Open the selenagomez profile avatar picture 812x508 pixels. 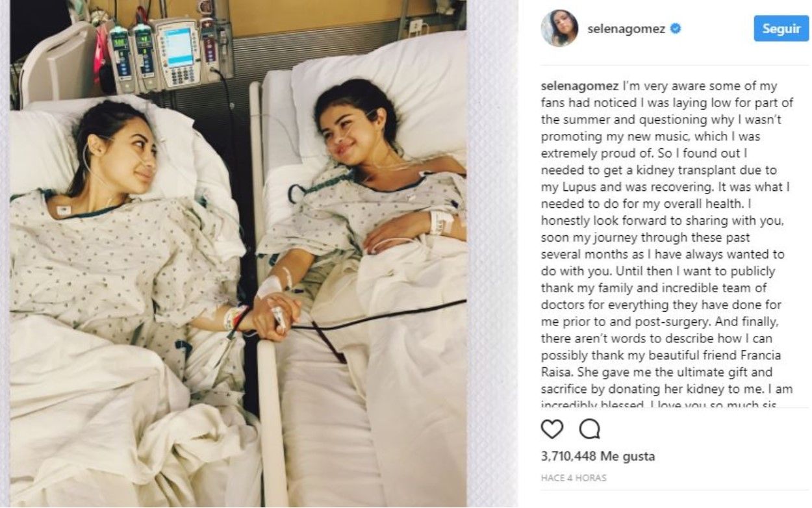tap(559, 28)
